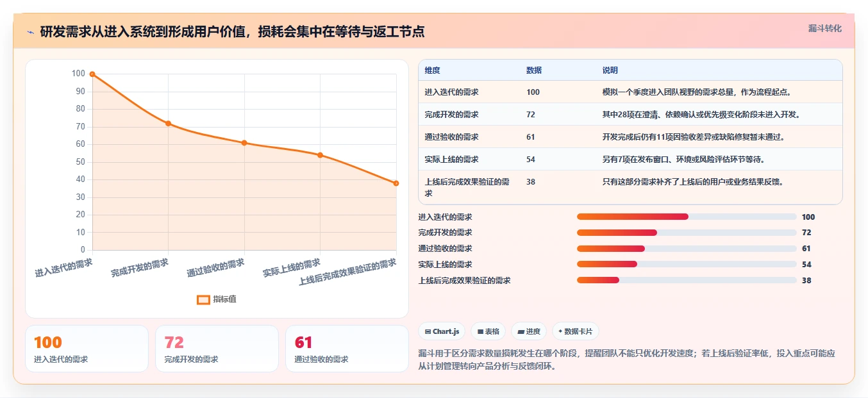
Task: Click the x-axis label 完成开发的需求
Action: 140,268
